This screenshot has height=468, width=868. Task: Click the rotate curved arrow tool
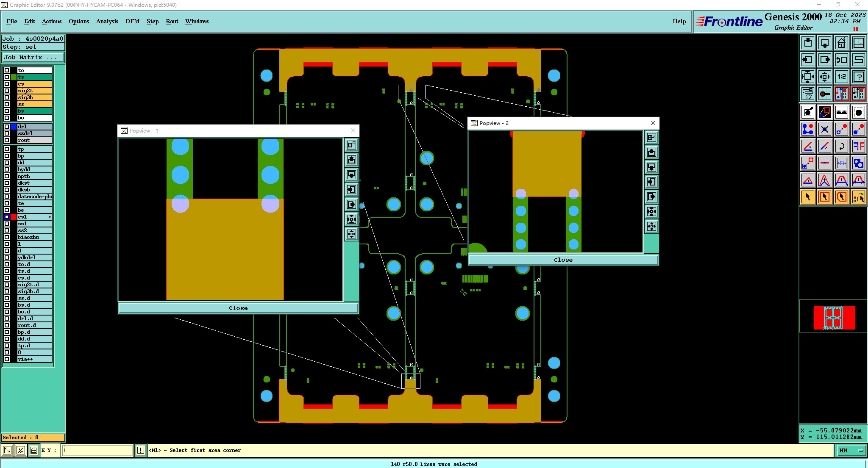(x=841, y=147)
